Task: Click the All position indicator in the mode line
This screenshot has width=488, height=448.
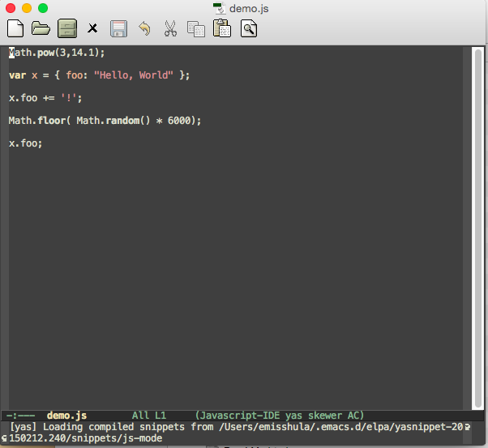Action: (x=141, y=416)
